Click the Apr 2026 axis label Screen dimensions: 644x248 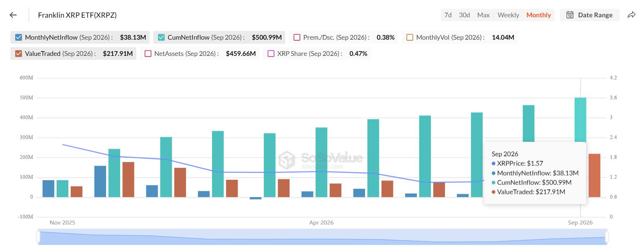[321, 222]
